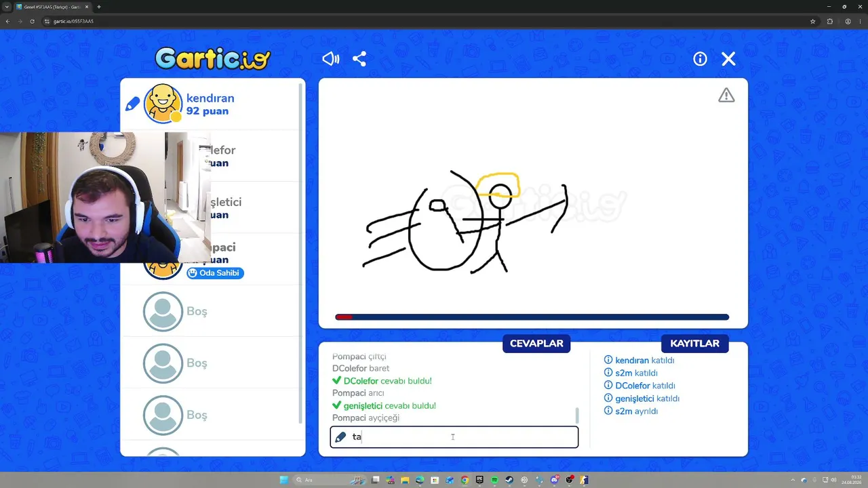Mute the game sound with speaker icon
Image resolution: width=868 pixels, height=488 pixels.
click(330, 59)
